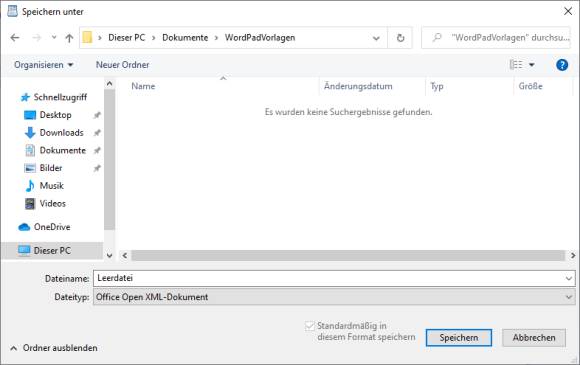Open recent locations dropdown arrow
Viewport: 580px width, 365px height.
click(x=54, y=38)
